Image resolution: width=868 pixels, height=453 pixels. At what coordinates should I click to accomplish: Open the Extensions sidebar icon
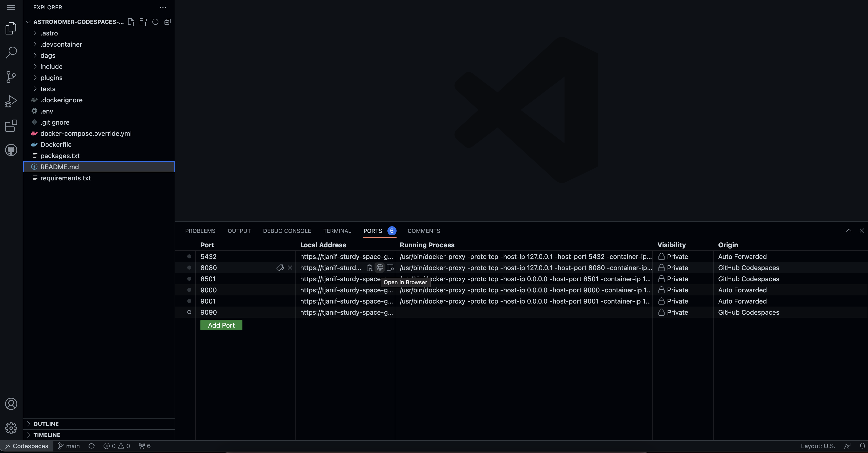(x=11, y=125)
